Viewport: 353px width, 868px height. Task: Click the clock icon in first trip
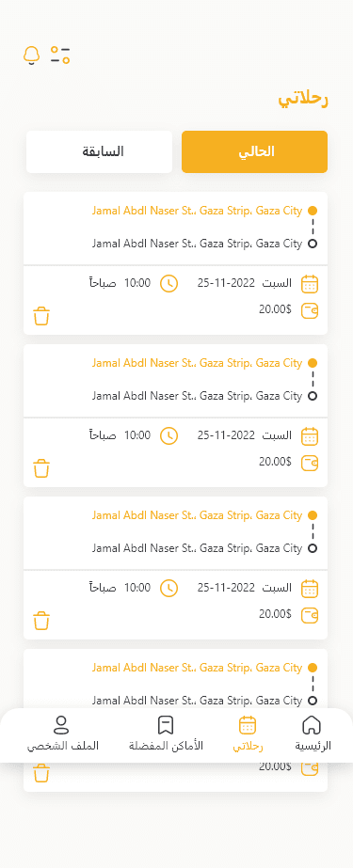[169, 284]
